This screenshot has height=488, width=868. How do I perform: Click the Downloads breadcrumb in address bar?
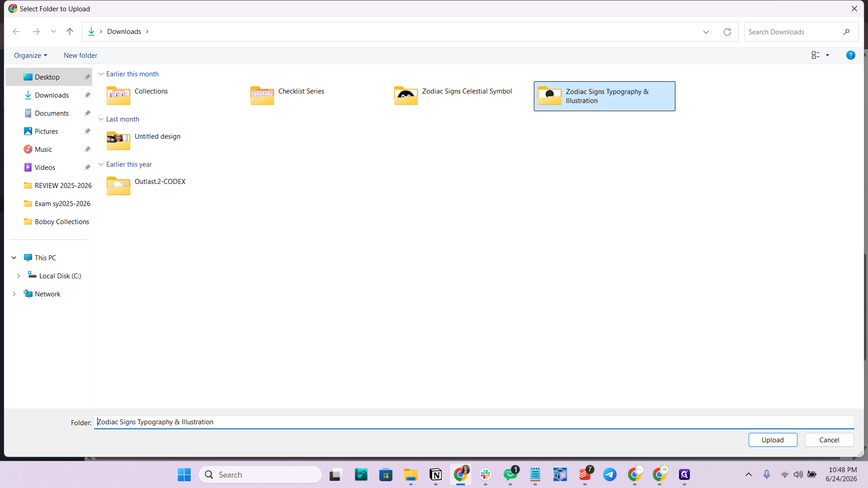pyautogui.click(x=124, y=32)
